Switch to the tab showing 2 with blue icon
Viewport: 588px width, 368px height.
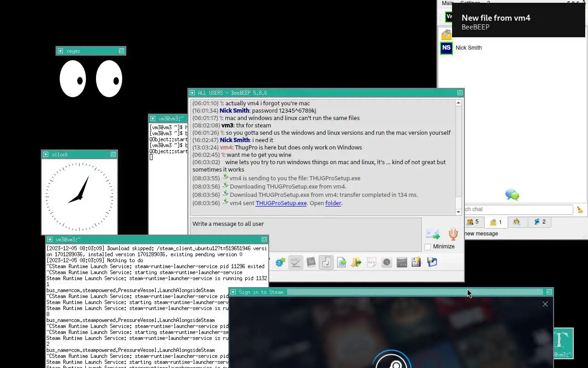(540, 222)
